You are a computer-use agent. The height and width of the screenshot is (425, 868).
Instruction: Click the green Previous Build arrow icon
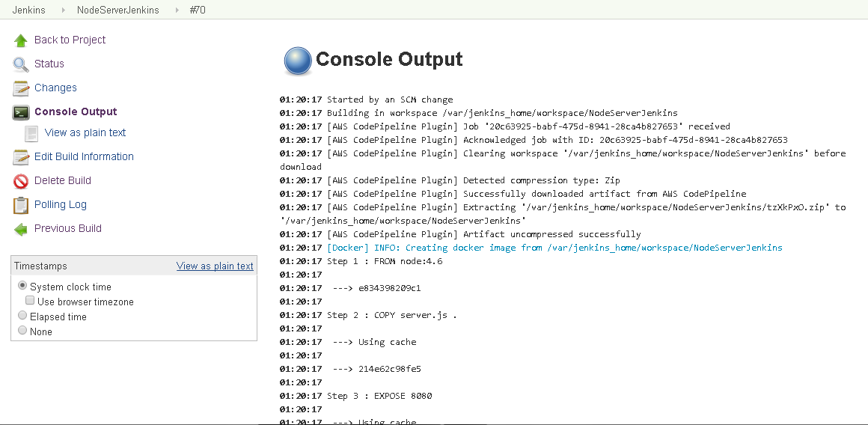pos(20,229)
